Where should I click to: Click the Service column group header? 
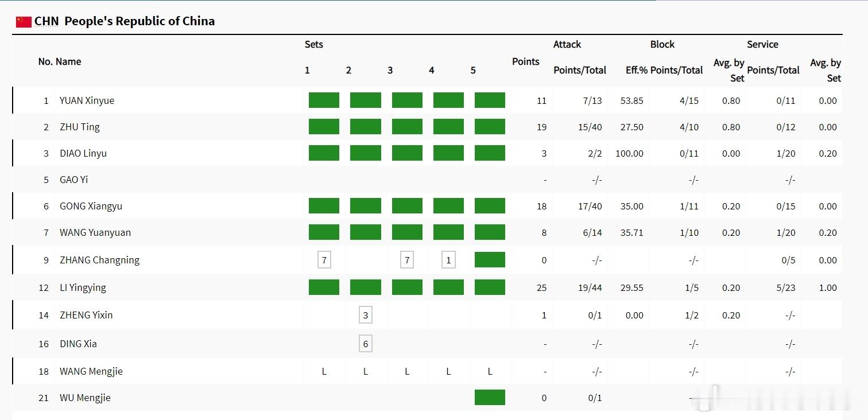(762, 44)
